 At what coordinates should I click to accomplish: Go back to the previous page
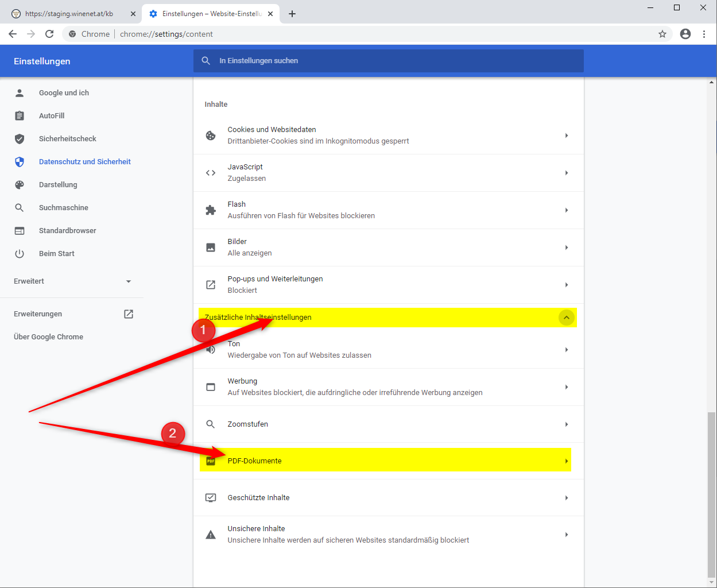coord(13,34)
